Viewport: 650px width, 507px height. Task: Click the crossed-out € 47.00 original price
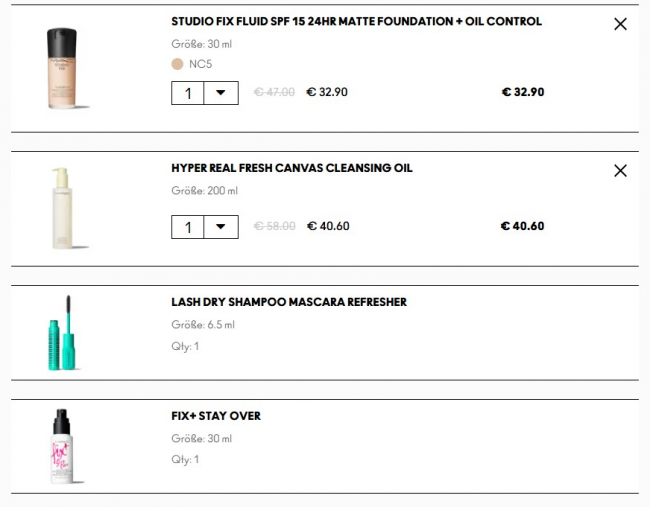coord(274,92)
